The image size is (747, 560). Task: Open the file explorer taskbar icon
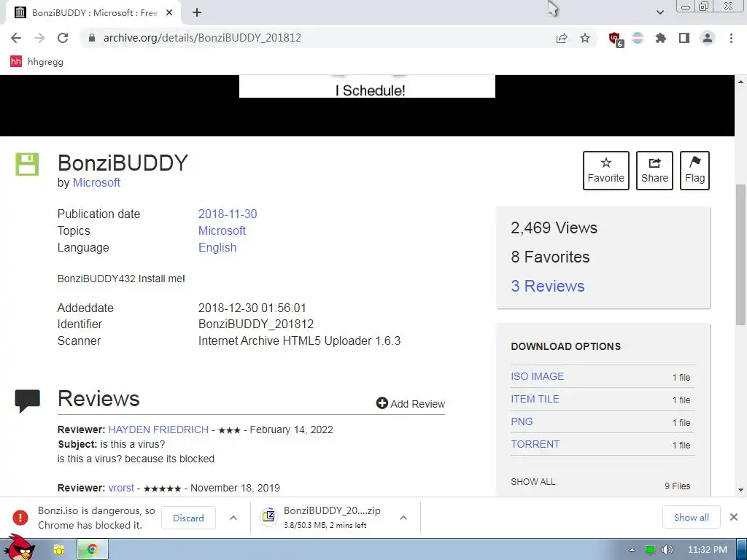point(59,550)
